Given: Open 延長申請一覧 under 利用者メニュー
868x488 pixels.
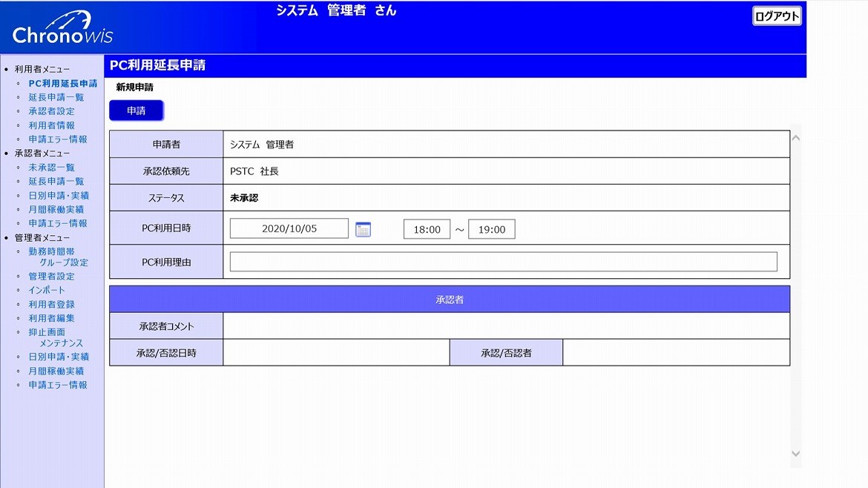Looking at the screenshot, I should point(56,97).
